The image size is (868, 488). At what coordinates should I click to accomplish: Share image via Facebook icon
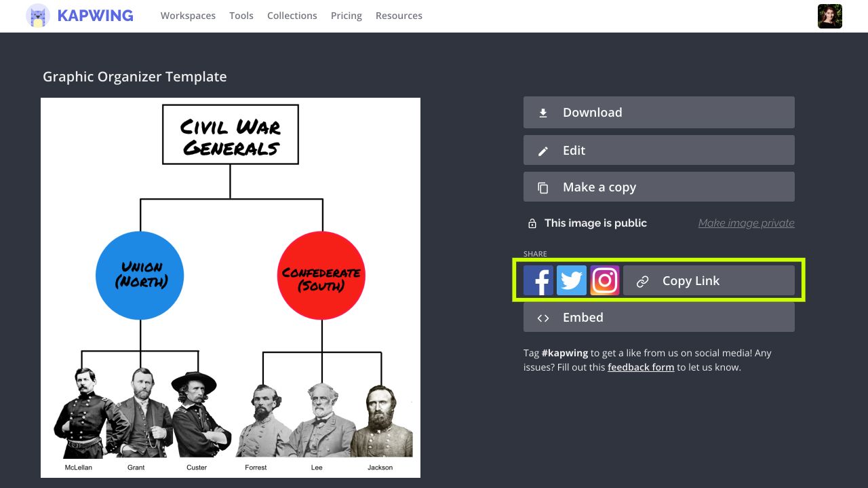[538, 280]
